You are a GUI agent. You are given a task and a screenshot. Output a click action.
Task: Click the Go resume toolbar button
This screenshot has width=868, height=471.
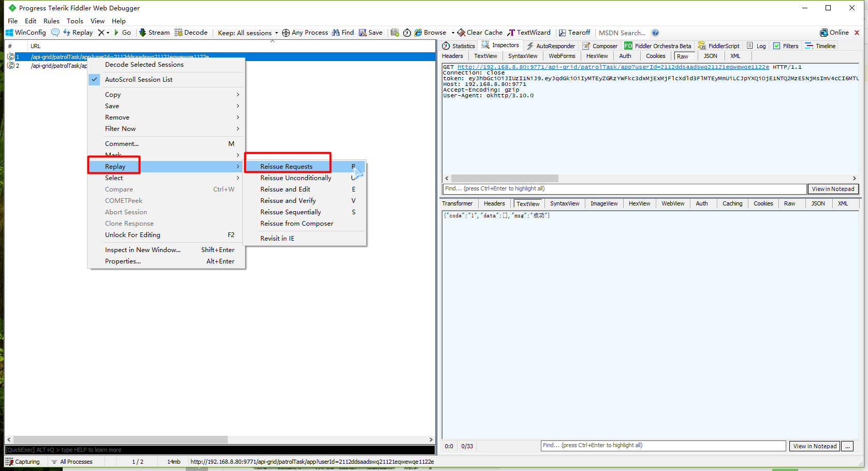click(122, 32)
